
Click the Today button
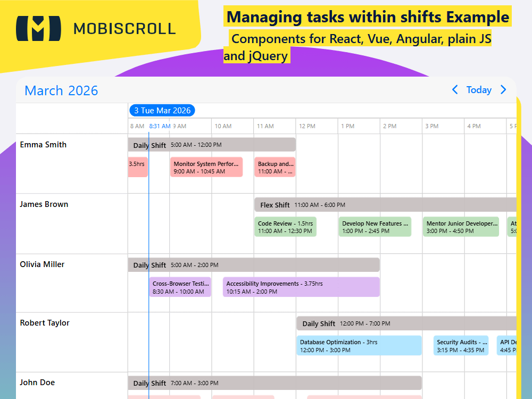pos(479,90)
